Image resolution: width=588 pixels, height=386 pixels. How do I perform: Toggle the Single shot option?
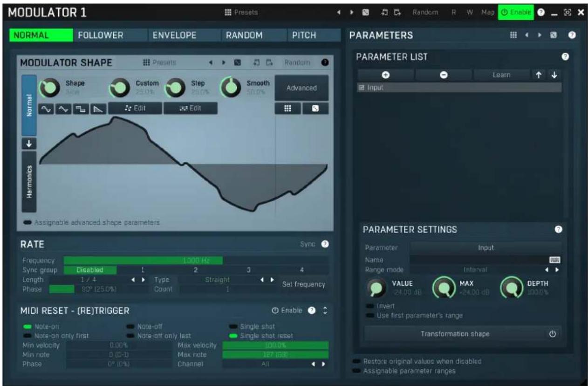coord(252,326)
